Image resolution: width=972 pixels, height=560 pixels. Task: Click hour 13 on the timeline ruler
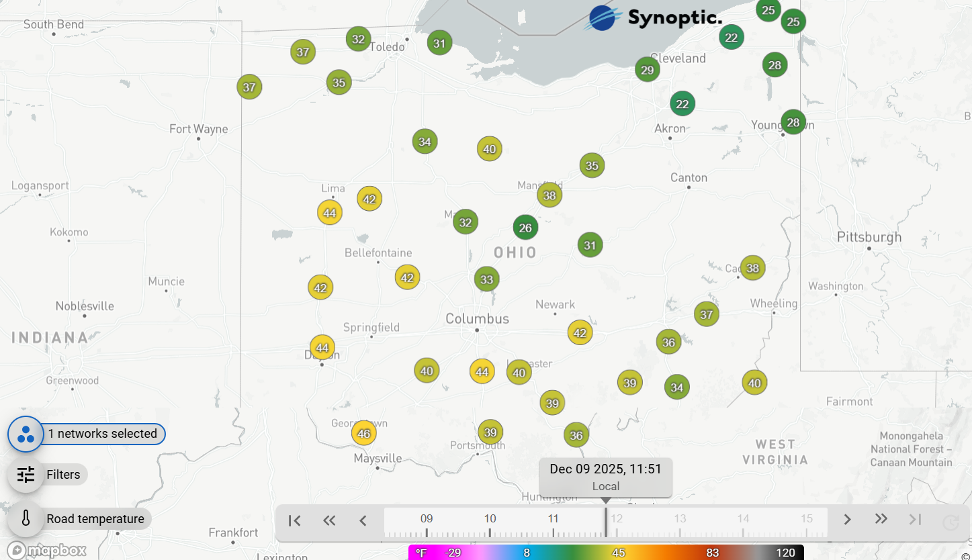click(680, 518)
